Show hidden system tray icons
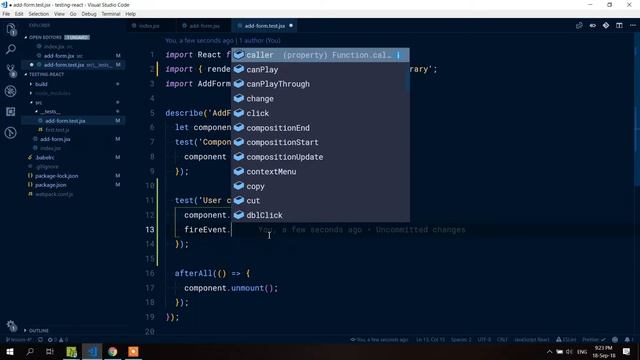This screenshot has width=640, height=360. [x=549, y=351]
